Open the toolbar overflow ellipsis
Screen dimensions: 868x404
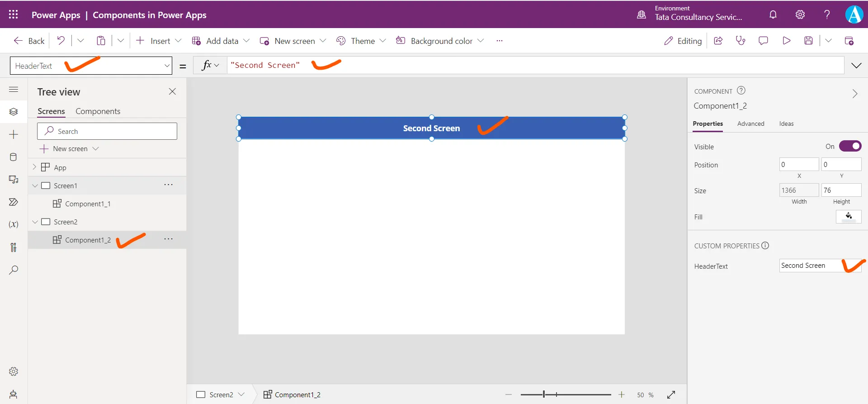(x=500, y=41)
